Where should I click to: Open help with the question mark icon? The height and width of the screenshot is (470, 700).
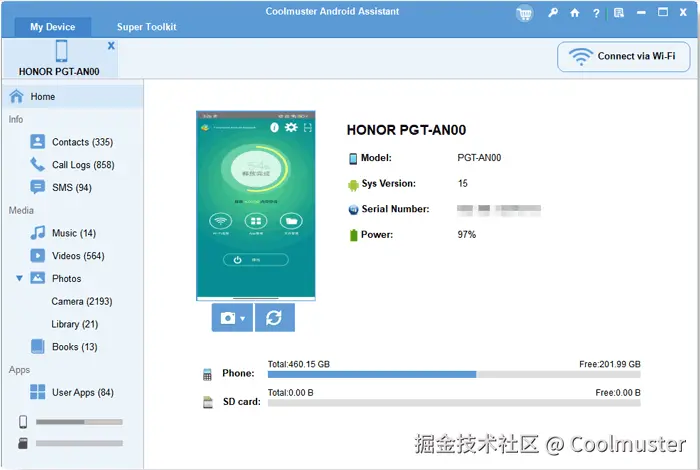coord(596,13)
